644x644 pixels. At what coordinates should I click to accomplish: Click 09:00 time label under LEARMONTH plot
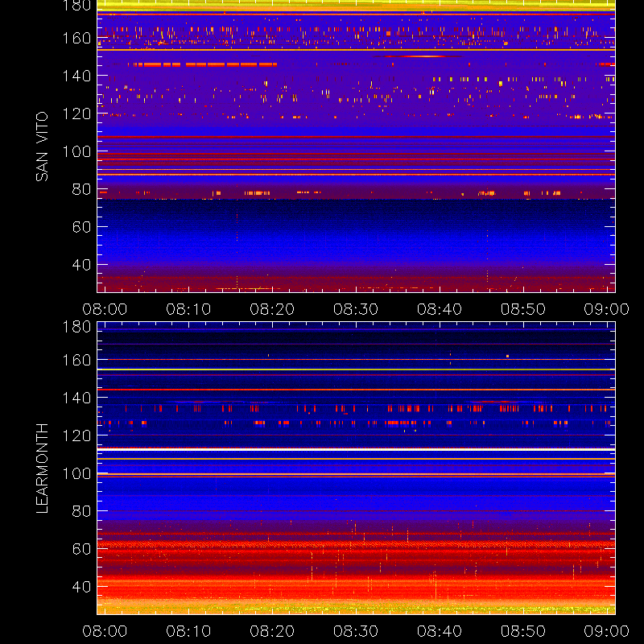pos(607,631)
